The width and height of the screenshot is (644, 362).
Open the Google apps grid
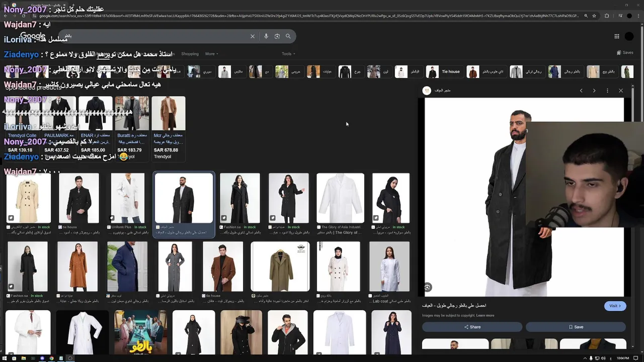click(616, 36)
